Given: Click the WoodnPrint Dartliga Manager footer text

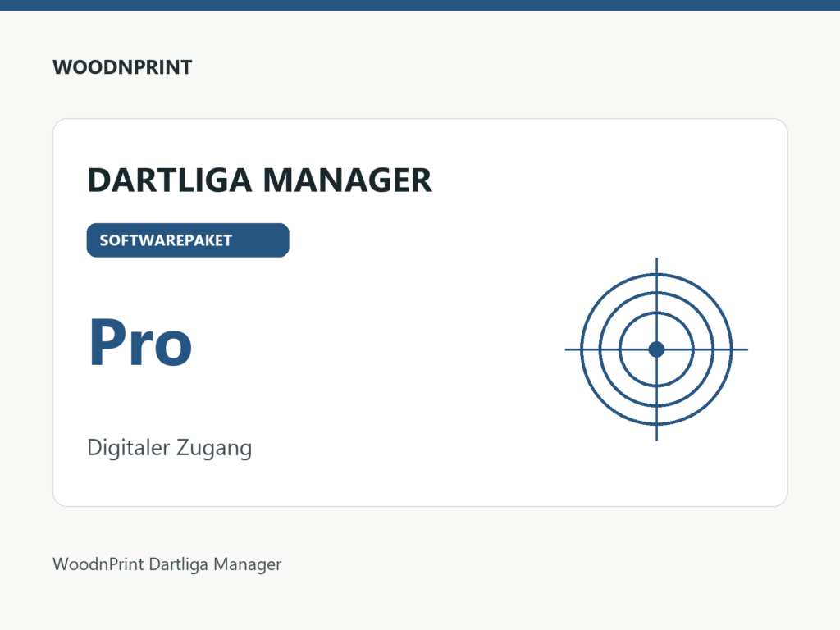Looking at the screenshot, I should tap(167, 564).
